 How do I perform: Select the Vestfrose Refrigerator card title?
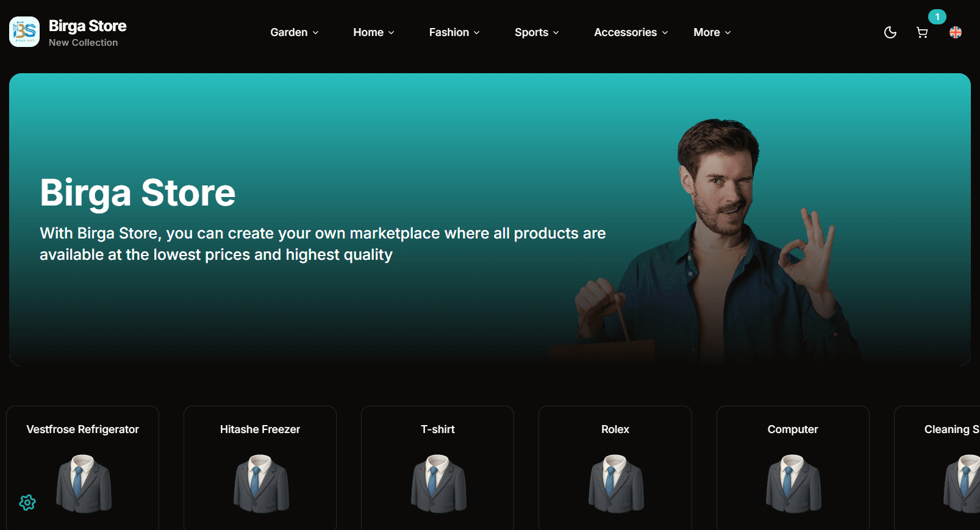click(x=83, y=429)
